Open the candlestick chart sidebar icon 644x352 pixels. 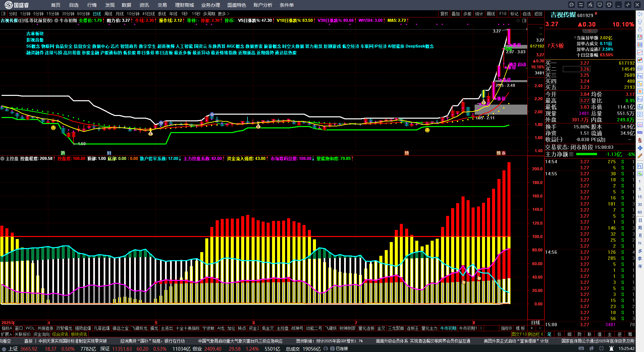(x=640, y=60)
